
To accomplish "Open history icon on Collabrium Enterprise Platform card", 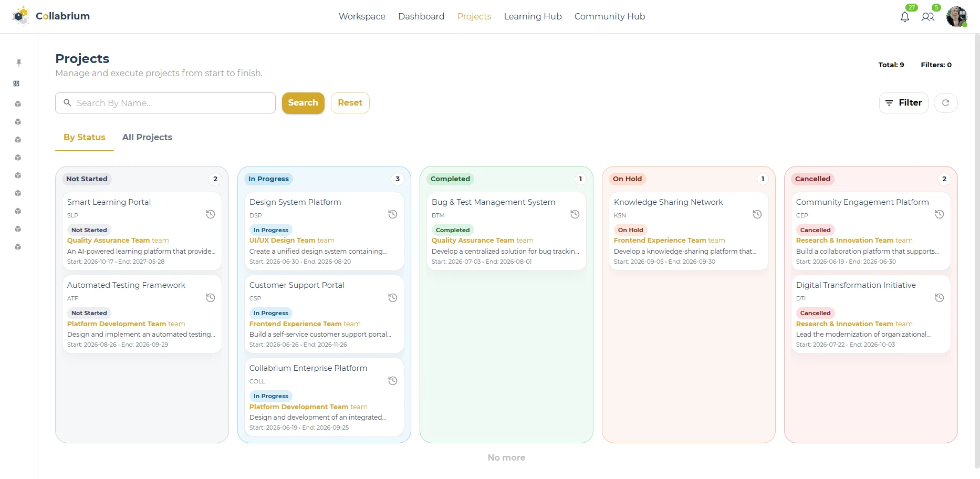I will click(393, 381).
